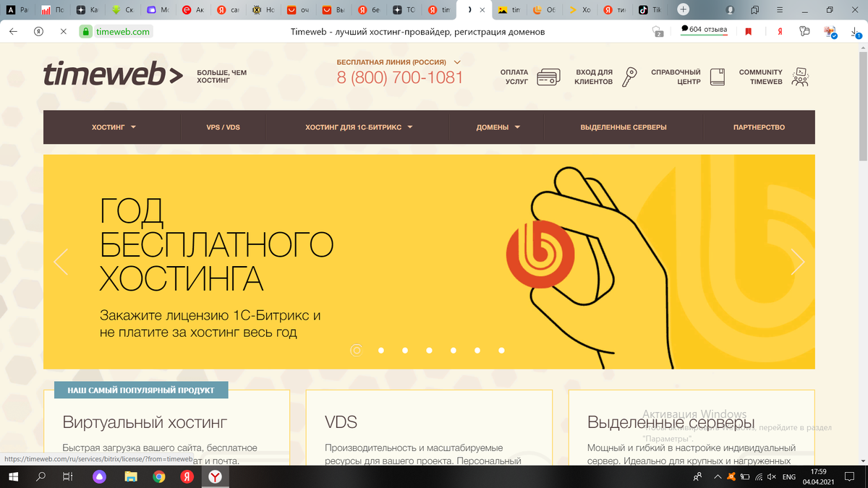Go to the VPS / VDS menu item

coord(223,127)
